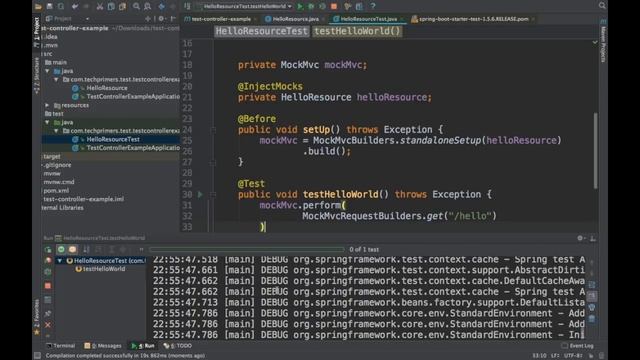Open file using the folder icon

(x=38, y=6)
